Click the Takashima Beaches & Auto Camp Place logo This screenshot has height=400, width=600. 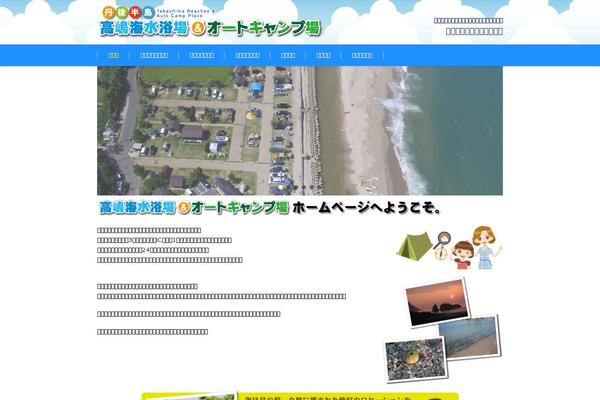click(210, 22)
